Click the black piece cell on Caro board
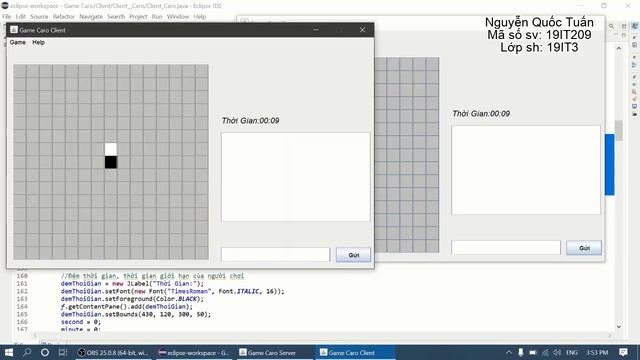Image resolution: width=640 pixels, height=360 pixels. (111, 162)
